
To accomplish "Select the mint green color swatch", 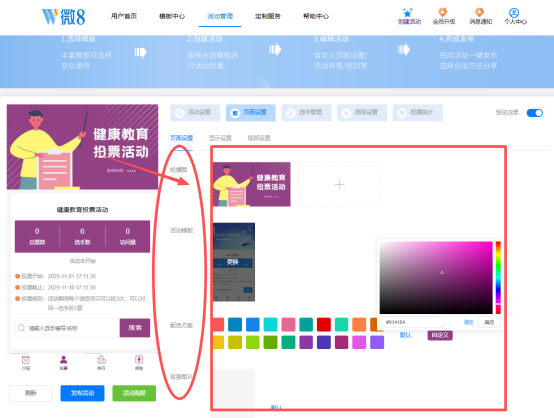I will pyautogui.click(x=341, y=324).
